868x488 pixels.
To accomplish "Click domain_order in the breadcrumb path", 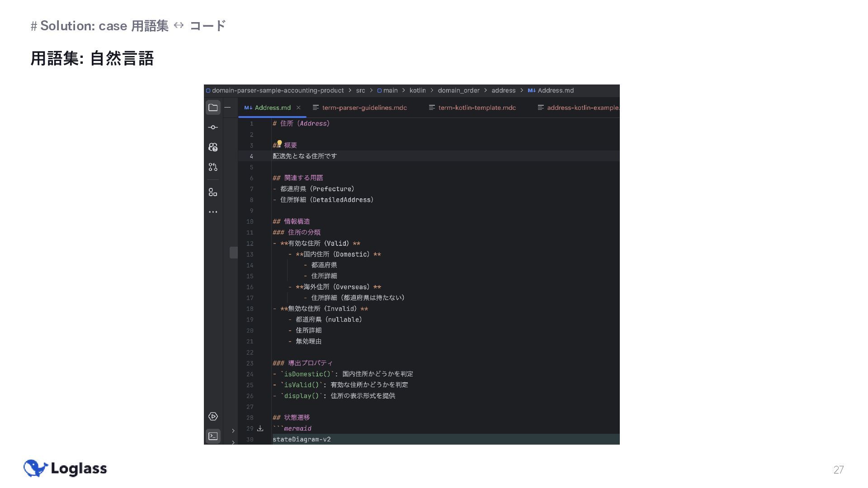I will click(458, 90).
